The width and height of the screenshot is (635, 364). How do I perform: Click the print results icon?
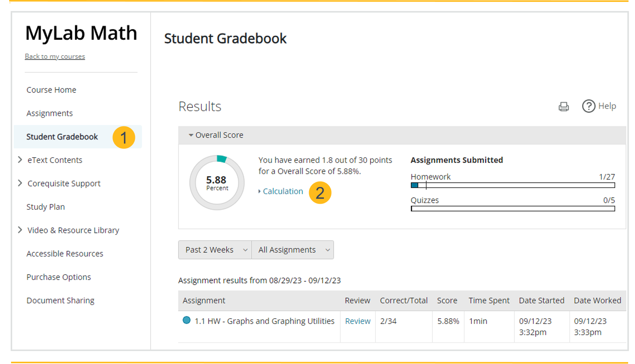click(x=563, y=107)
